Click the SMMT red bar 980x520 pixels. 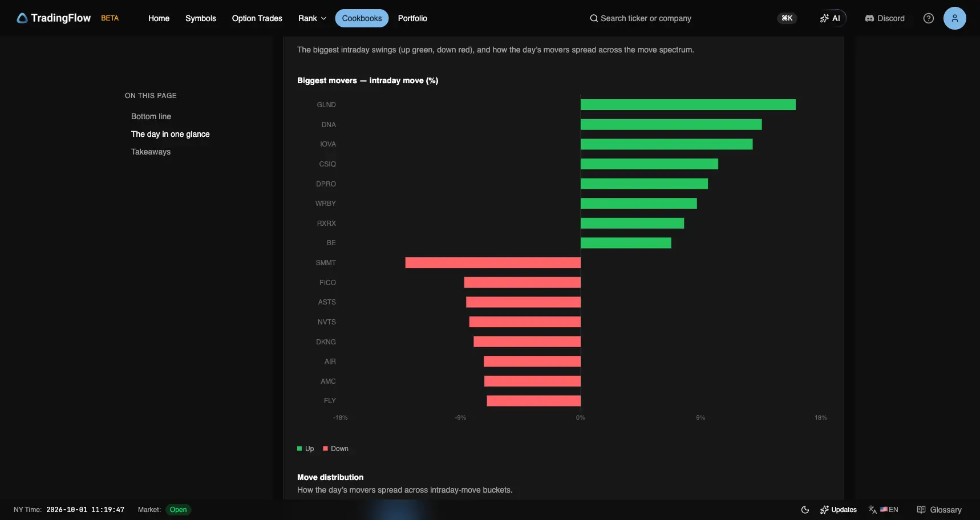[x=493, y=263]
